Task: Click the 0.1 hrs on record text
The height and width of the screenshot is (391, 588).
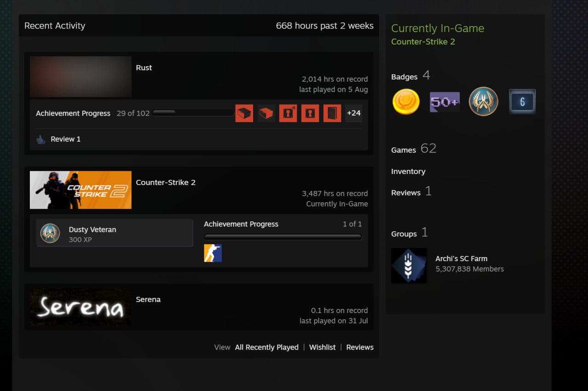Action: pos(339,310)
